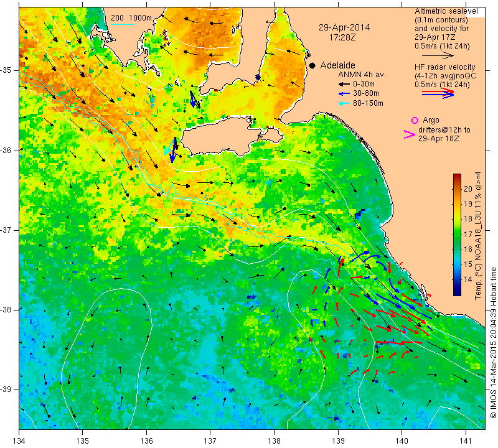Click the 139 longitude axis label
The width and height of the screenshot is (498, 448).
[x=338, y=441]
